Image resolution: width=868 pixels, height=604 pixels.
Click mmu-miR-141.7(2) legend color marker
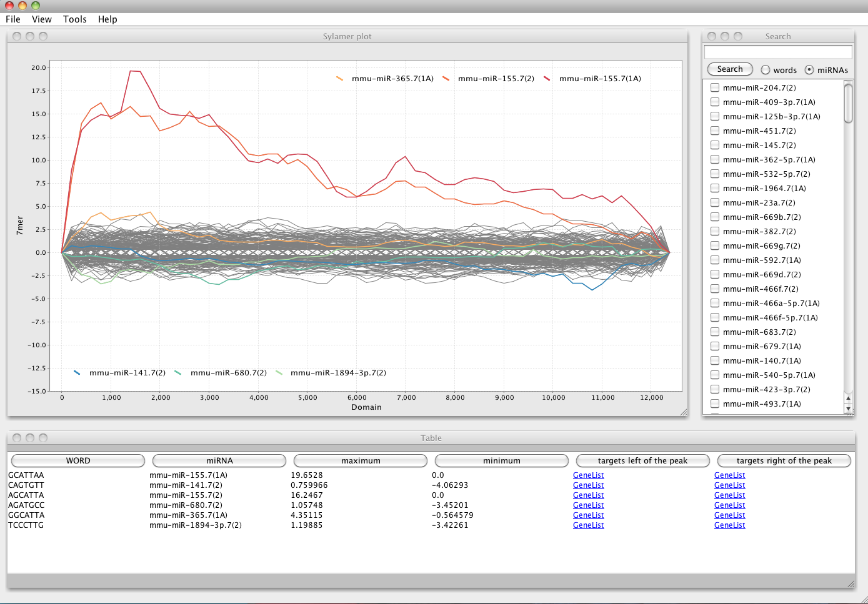[x=77, y=373]
